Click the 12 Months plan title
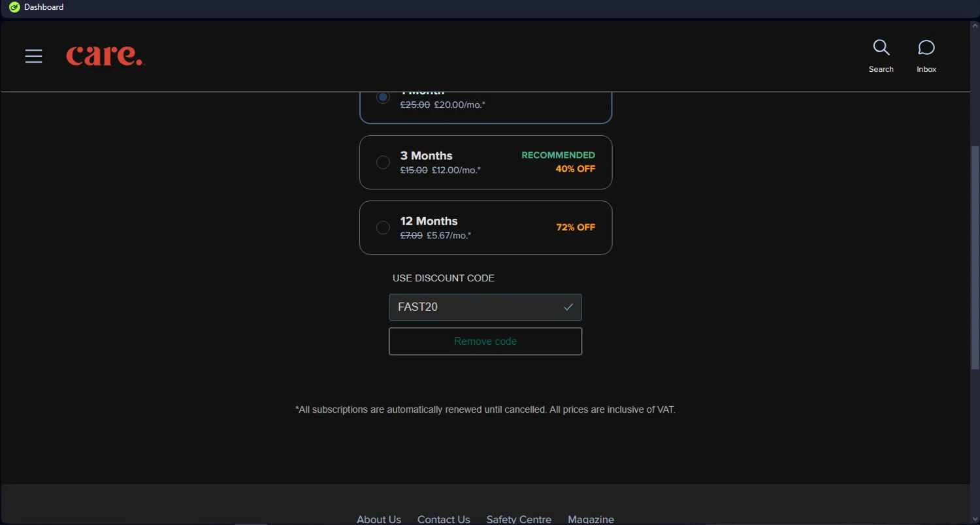 pyautogui.click(x=429, y=221)
